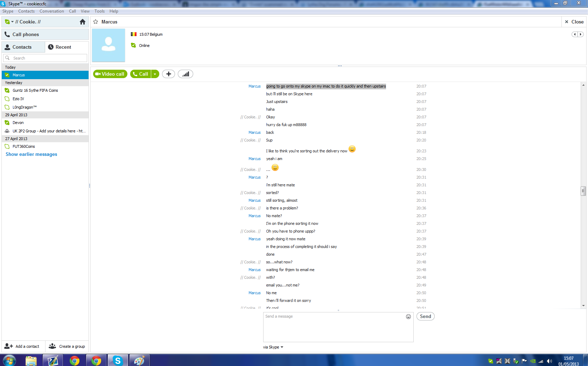Click the Send button
This screenshot has height=366, width=588.
click(426, 316)
